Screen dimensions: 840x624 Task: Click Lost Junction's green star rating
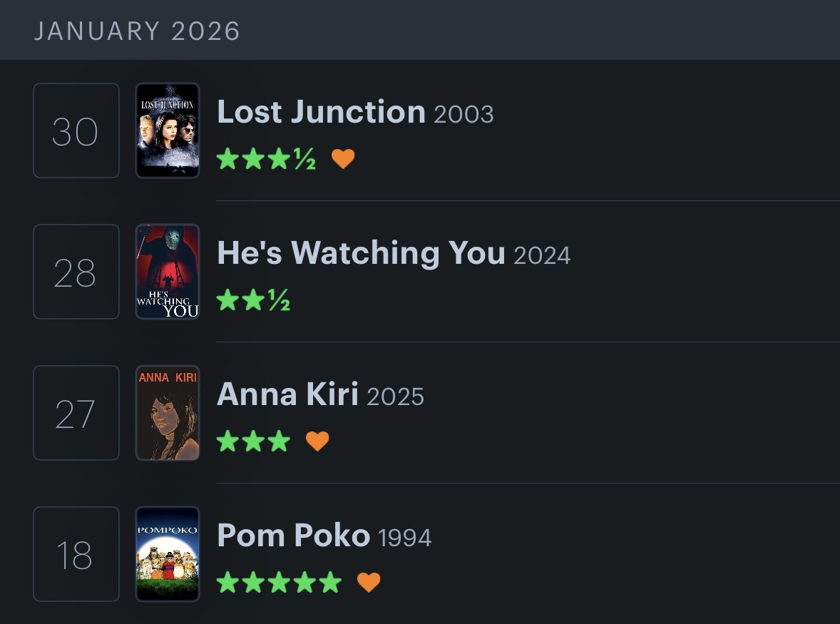[266, 158]
